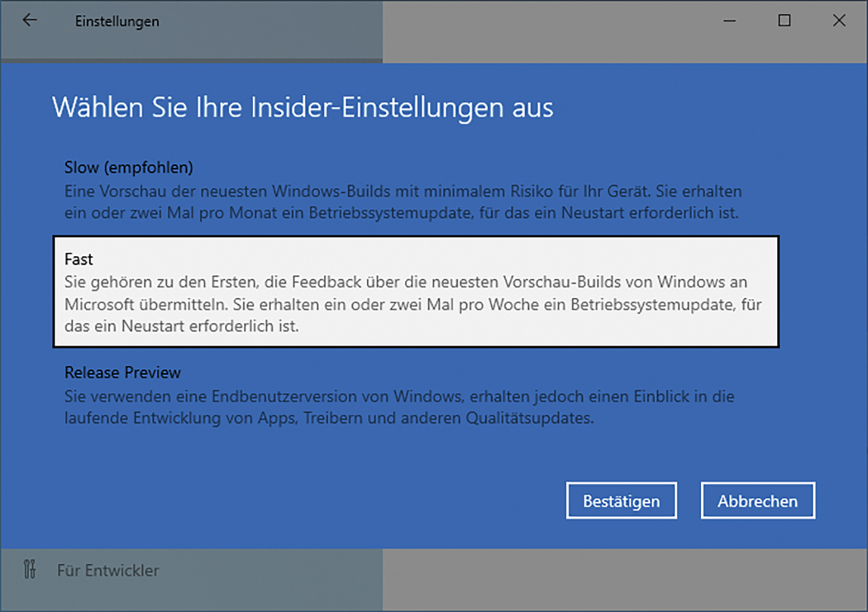Select the Slow (empfohlen) option title
Viewport: 868px width, 612px height.
(x=128, y=168)
